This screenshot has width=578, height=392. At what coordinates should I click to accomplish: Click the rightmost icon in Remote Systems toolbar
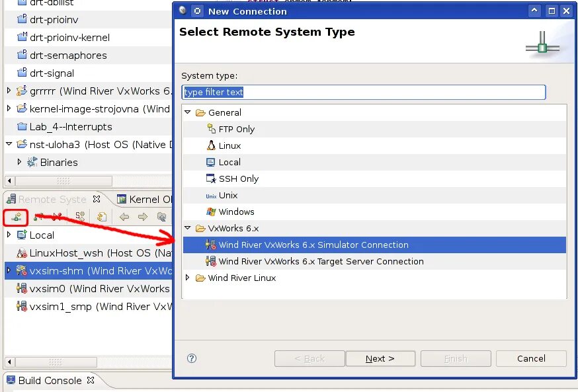click(161, 217)
